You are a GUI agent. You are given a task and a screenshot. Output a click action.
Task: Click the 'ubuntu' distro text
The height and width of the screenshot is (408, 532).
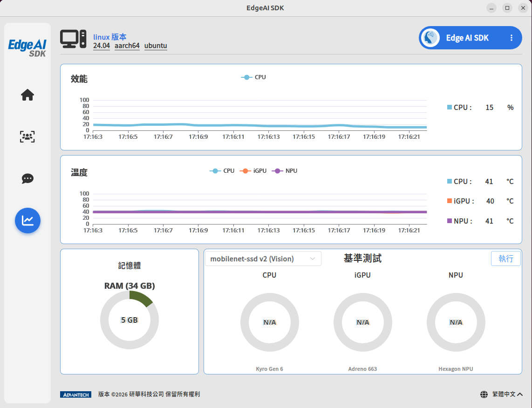pyautogui.click(x=156, y=46)
